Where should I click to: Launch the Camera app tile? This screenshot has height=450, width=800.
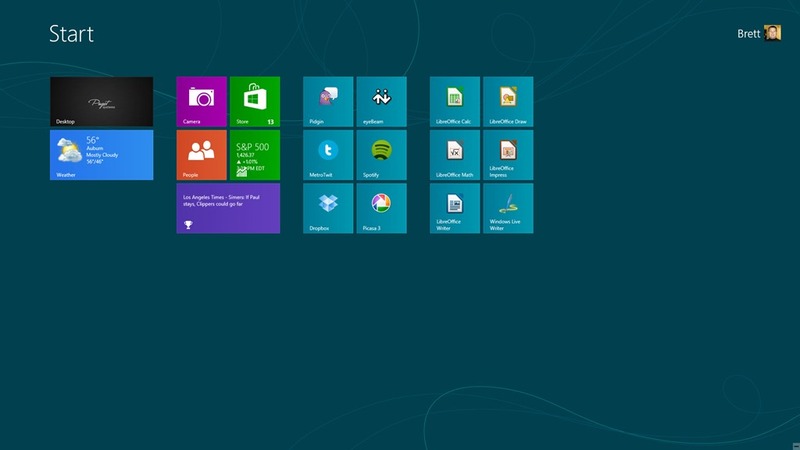202,101
